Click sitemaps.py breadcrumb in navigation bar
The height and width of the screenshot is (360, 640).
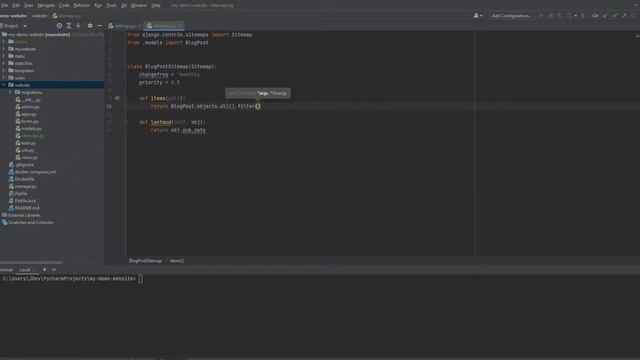(x=67, y=16)
